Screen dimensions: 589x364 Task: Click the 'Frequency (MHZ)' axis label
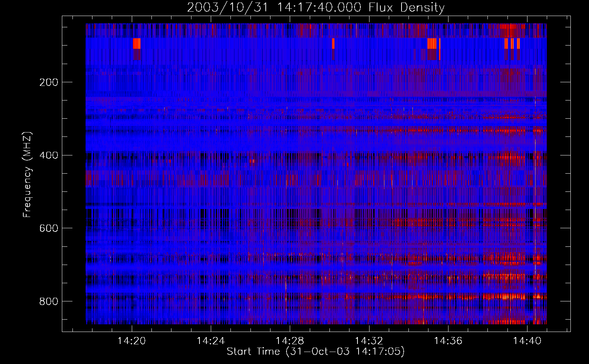pos(27,175)
